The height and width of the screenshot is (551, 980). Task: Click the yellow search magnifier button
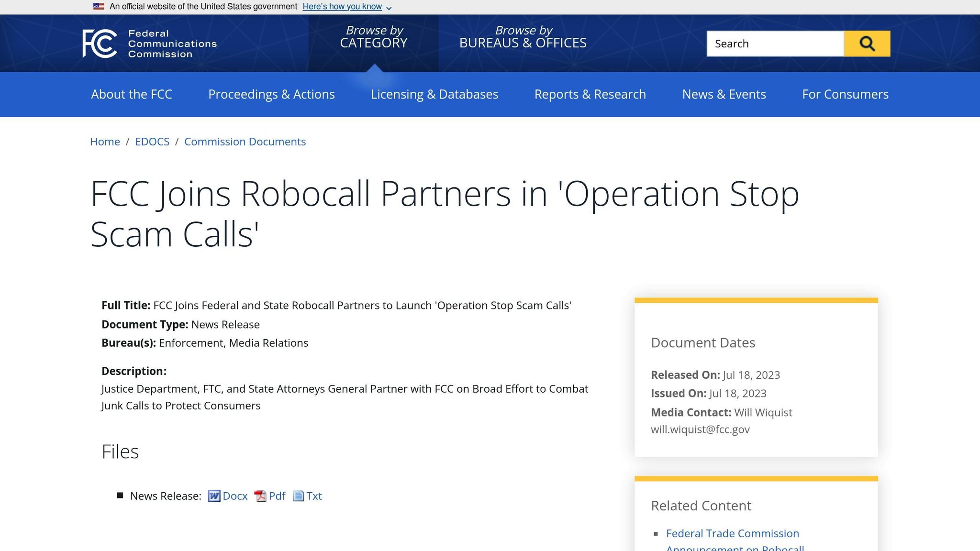867,44
